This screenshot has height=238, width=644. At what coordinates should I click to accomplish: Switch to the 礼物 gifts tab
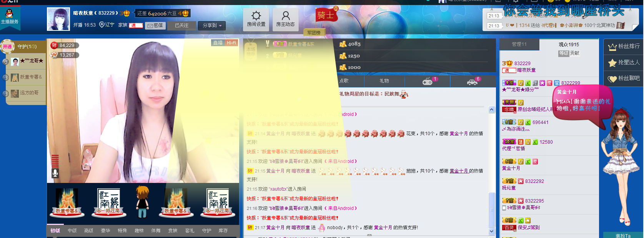pos(384,81)
